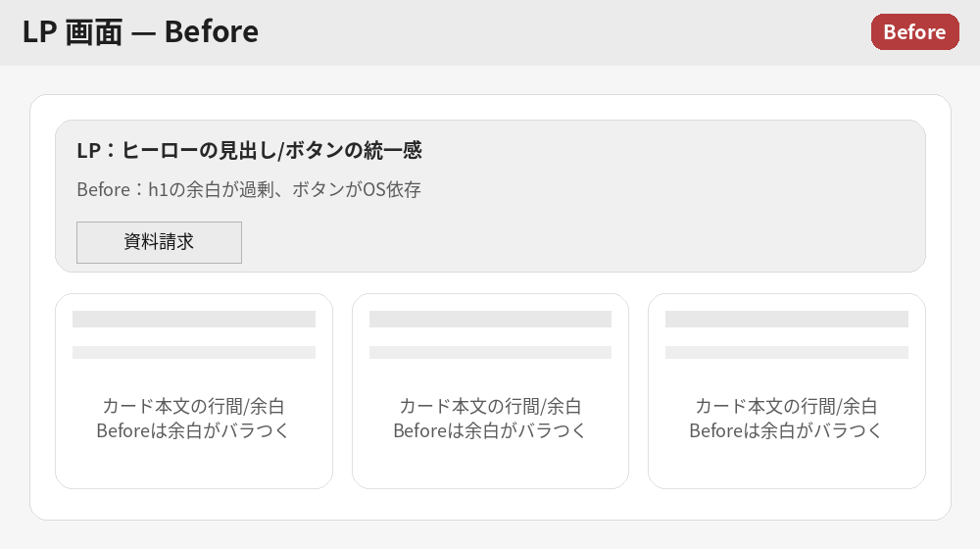Click the 資料請求 button
The width and height of the screenshot is (980, 549).
click(159, 242)
